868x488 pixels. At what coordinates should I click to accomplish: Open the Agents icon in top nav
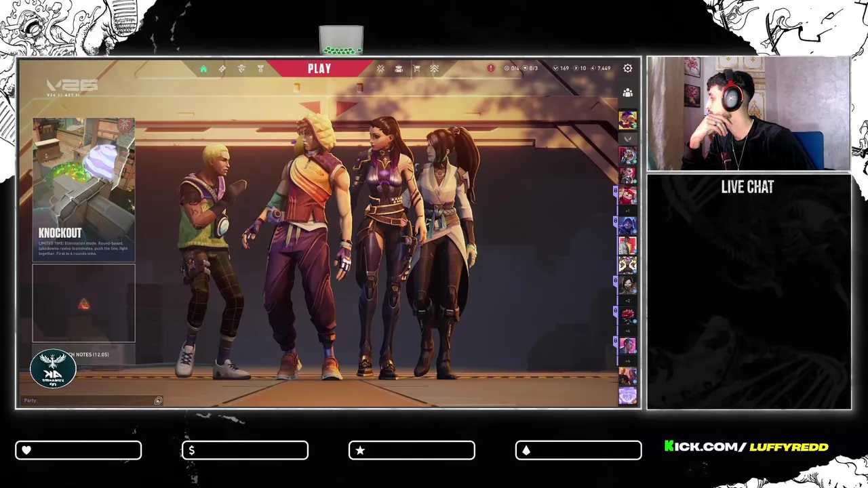241,68
